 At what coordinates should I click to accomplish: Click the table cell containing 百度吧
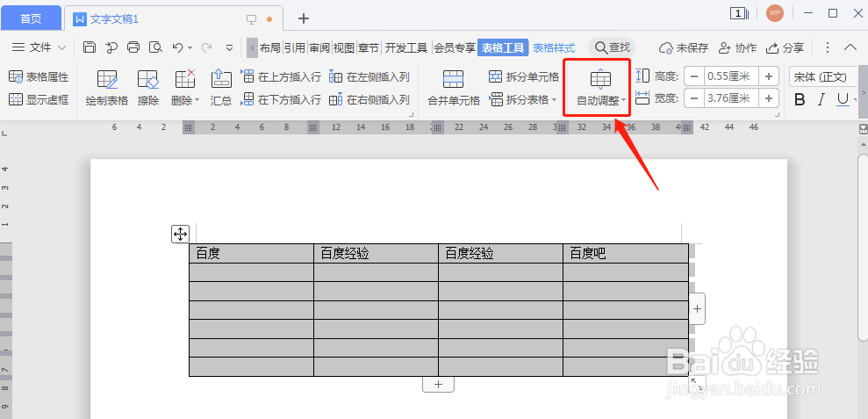[626, 253]
